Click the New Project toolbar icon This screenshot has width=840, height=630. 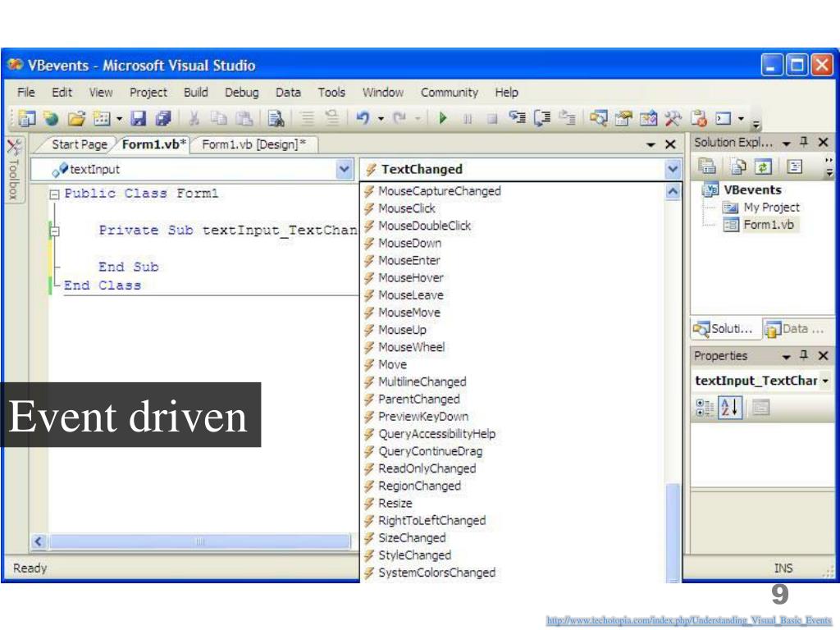point(27,118)
